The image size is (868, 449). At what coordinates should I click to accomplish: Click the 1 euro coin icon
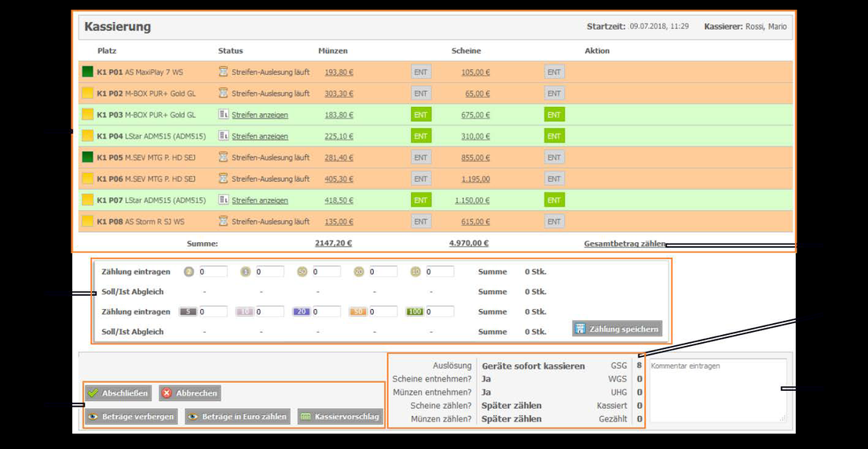tap(246, 272)
